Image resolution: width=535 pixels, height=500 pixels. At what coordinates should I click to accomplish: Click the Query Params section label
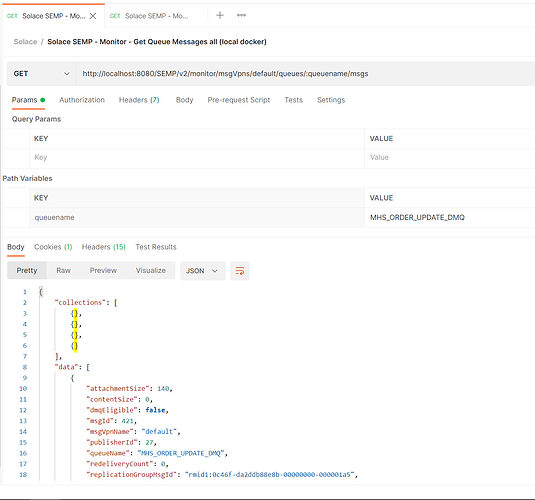[37, 119]
